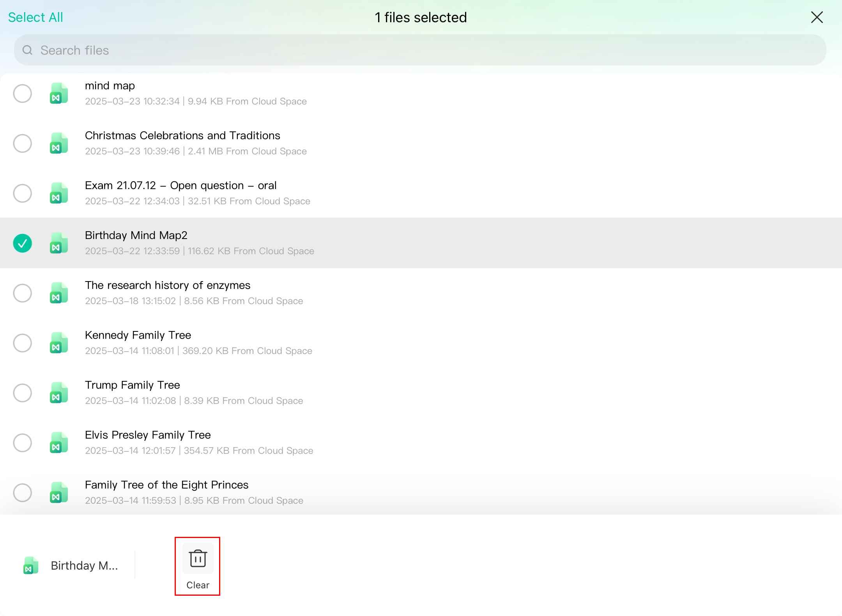The height and width of the screenshot is (616, 842).
Task: Close the file selection dialog
Action: tap(817, 17)
